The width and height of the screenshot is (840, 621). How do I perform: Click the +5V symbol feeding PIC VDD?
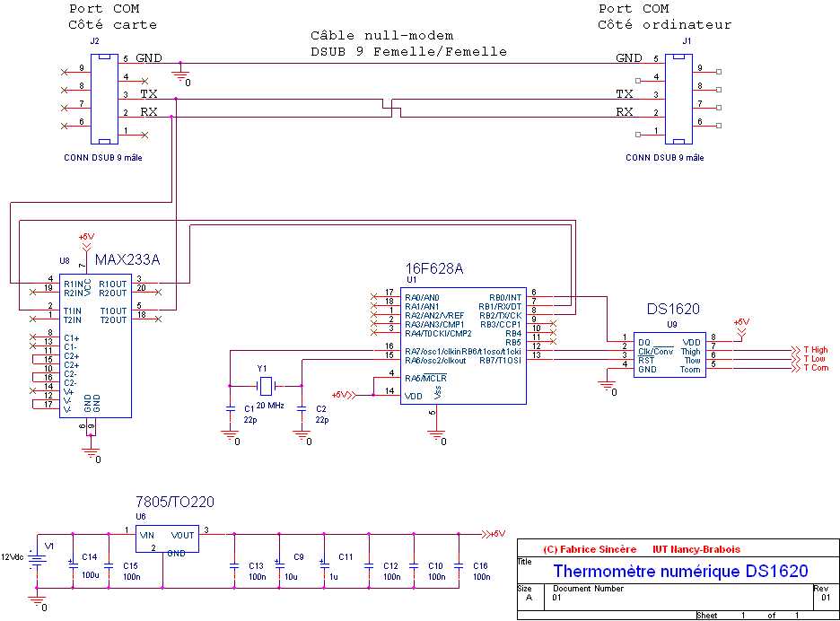click(x=344, y=395)
